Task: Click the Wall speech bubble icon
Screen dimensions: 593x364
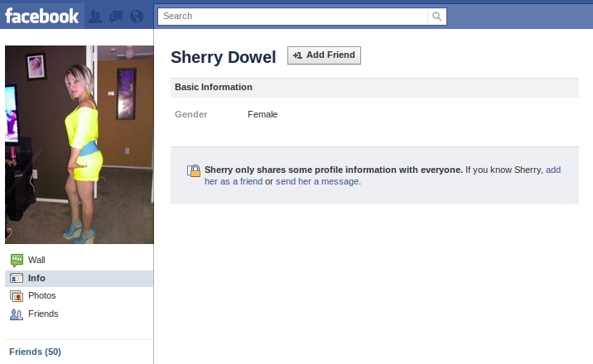Action: [17, 260]
